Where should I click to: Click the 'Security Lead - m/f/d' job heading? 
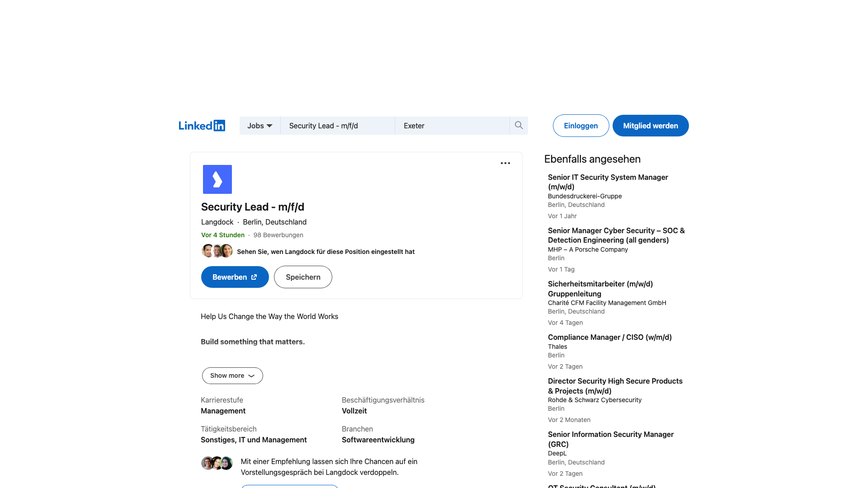[253, 207]
